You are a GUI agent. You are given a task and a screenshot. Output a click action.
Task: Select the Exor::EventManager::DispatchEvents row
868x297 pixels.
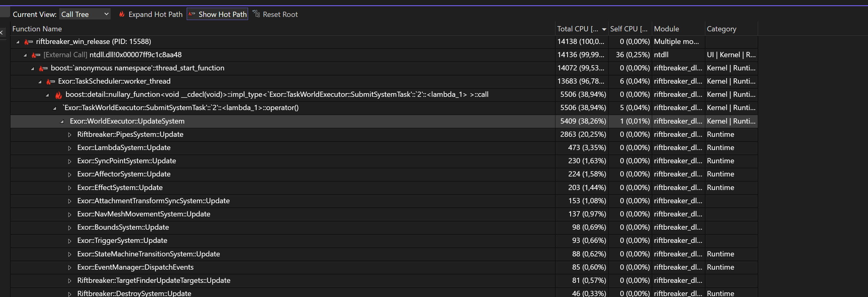[x=384, y=267]
